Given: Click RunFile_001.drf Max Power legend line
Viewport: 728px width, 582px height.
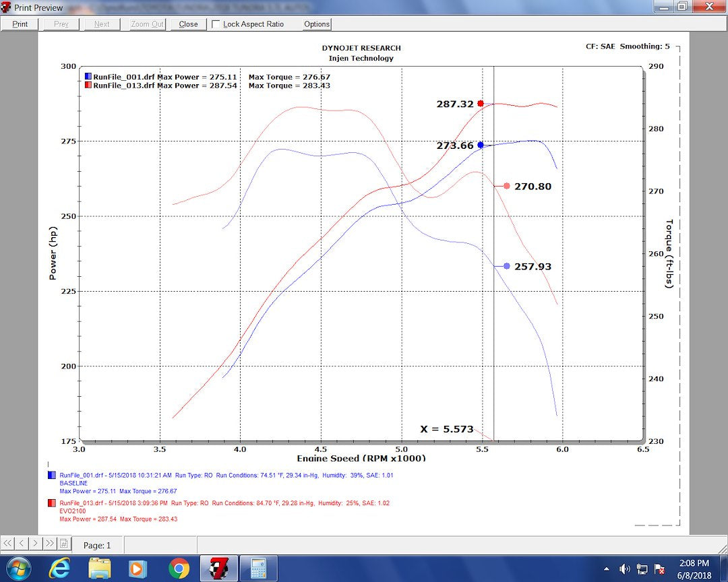Looking at the screenshot, I should (x=165, y=77).
